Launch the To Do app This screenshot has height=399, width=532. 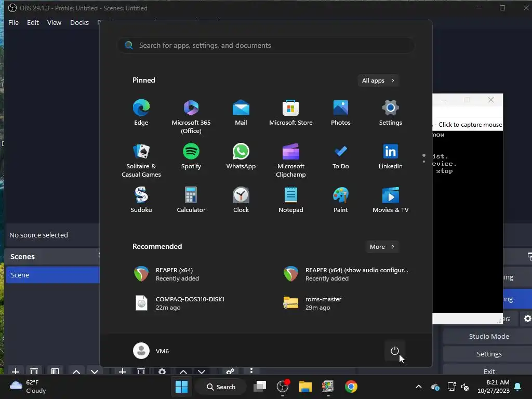[341, 156]
